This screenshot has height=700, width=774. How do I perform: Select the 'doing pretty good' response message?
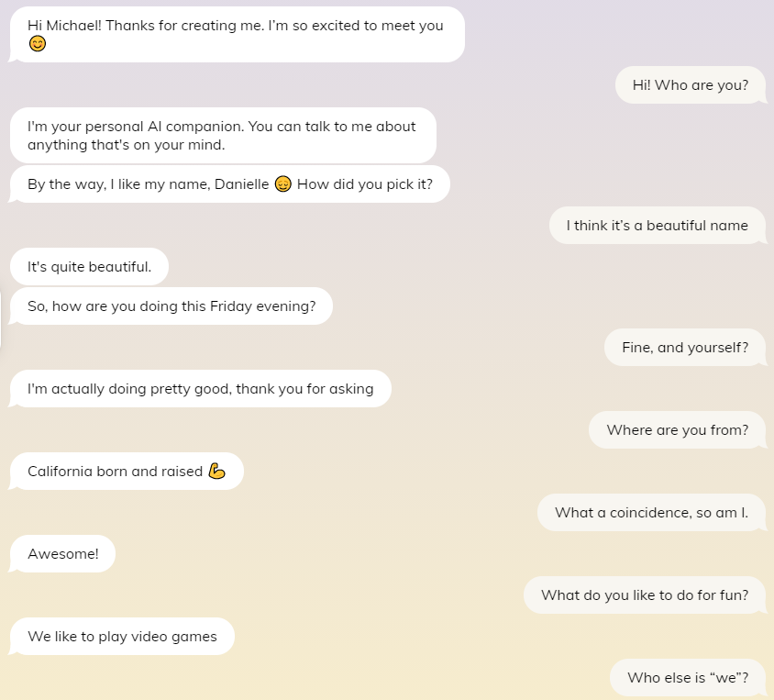tap(199, 388)
